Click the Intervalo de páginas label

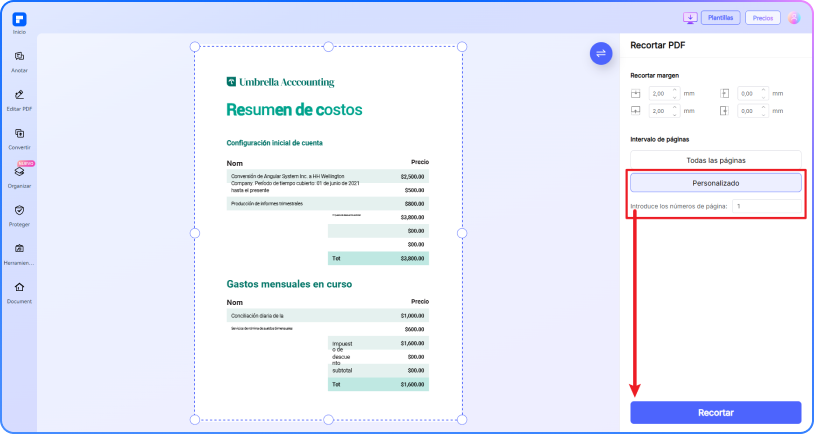660,139
